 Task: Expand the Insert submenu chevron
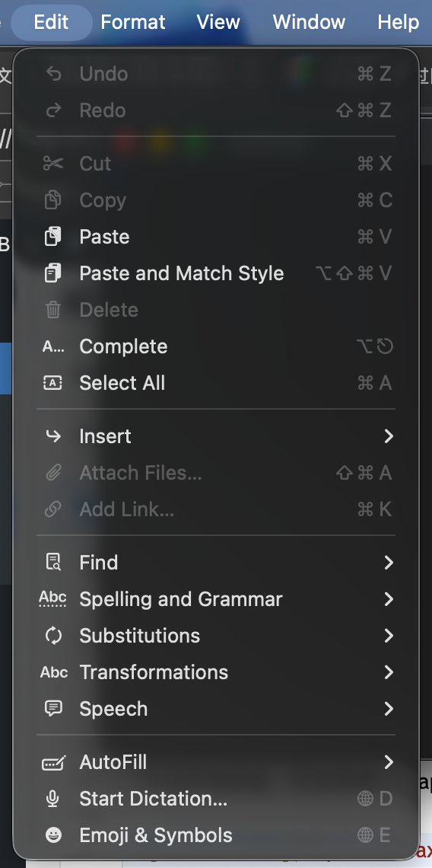(389, 436)
